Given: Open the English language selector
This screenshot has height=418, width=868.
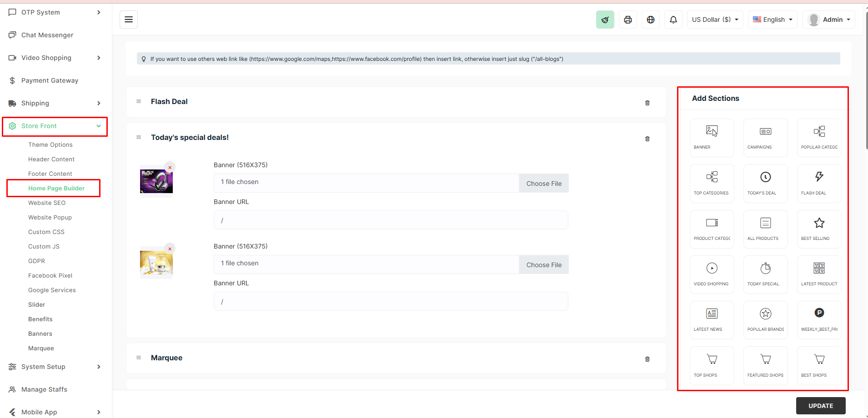Looking at the screenshot, I should tap(772, 19).
